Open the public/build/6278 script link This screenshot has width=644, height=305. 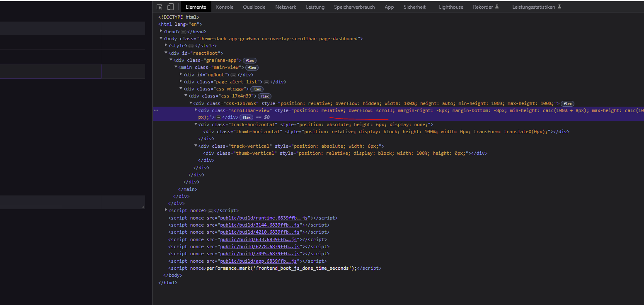pos(260,246)
